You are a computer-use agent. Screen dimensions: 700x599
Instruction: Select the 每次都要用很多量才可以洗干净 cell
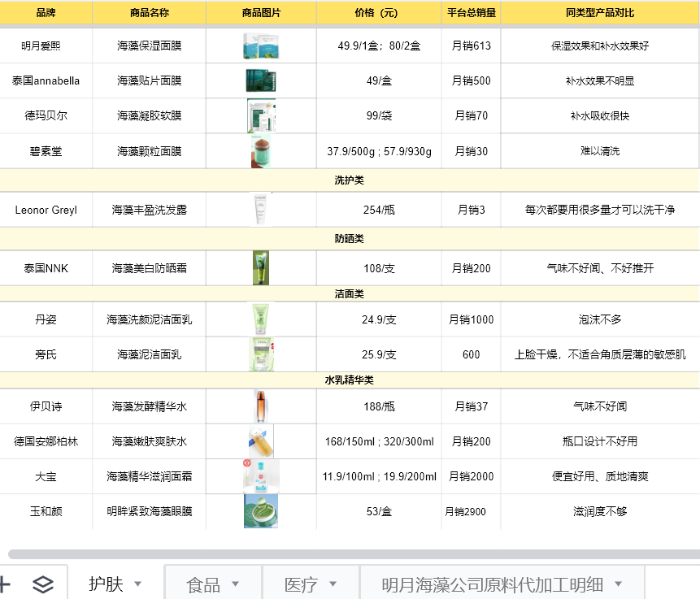600,210
